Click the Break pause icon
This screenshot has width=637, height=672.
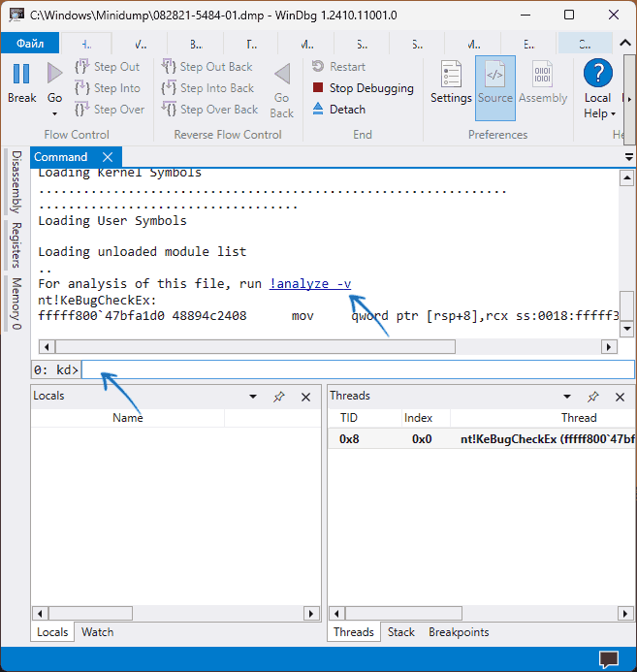point(21,74)
